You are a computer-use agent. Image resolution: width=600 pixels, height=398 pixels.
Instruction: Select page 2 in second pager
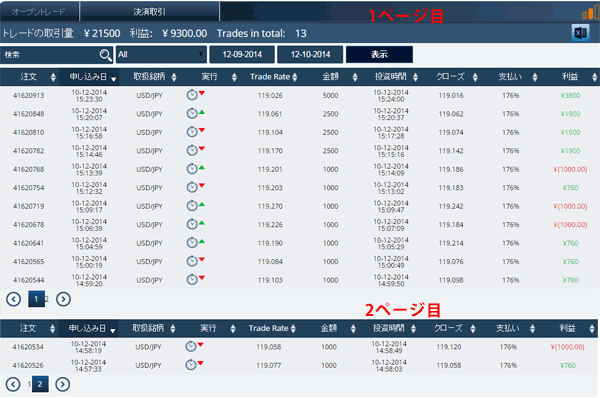40,384
